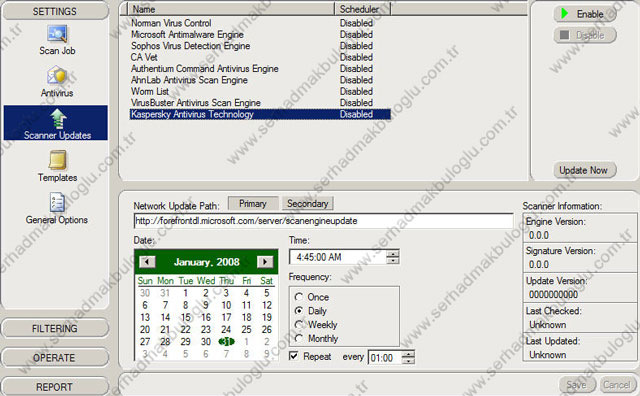Open the General Options icon
640x396 pixels.
pos(57,208)
